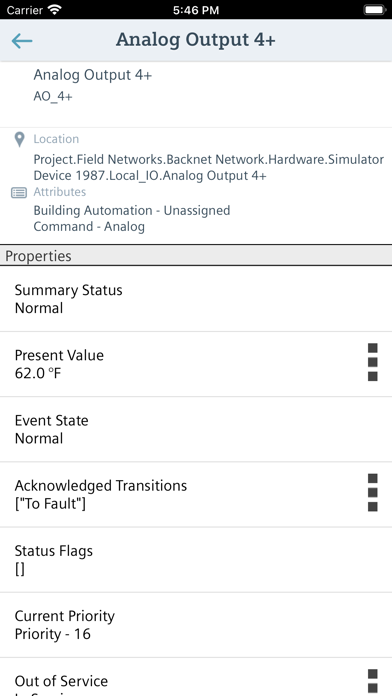Tap the Attributes list icon
The image size is (392, 696).
[x=19, y=193]
